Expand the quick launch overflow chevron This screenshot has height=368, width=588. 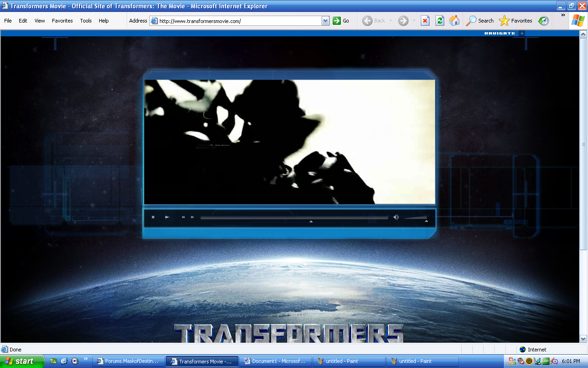(x=85, y=359)
